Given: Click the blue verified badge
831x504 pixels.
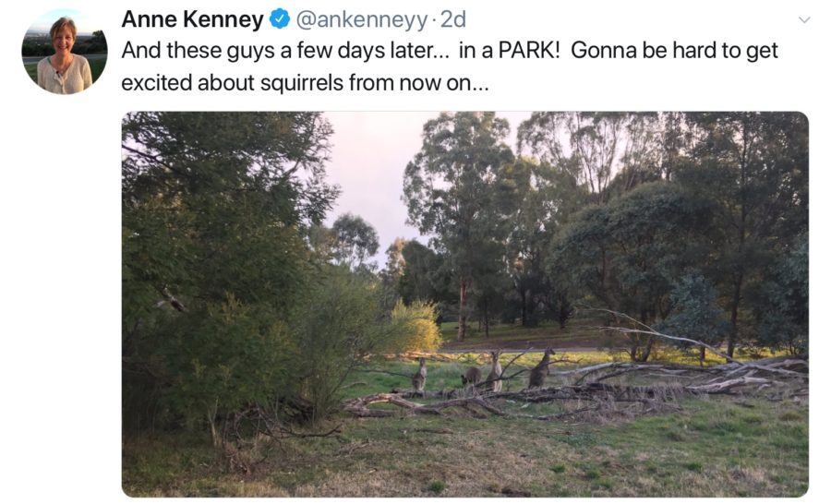Looking at the screenshot, I should (280, 18).
